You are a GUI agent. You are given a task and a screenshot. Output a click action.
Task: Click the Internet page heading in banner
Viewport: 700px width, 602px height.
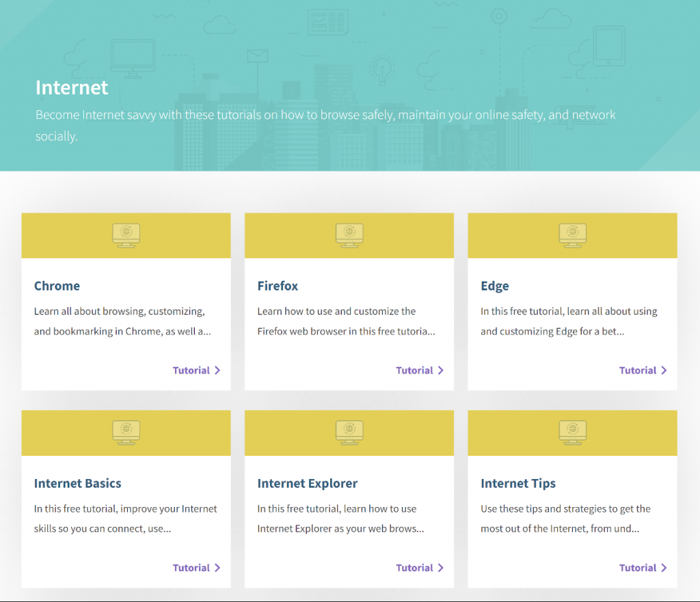(x=72, y=87)
